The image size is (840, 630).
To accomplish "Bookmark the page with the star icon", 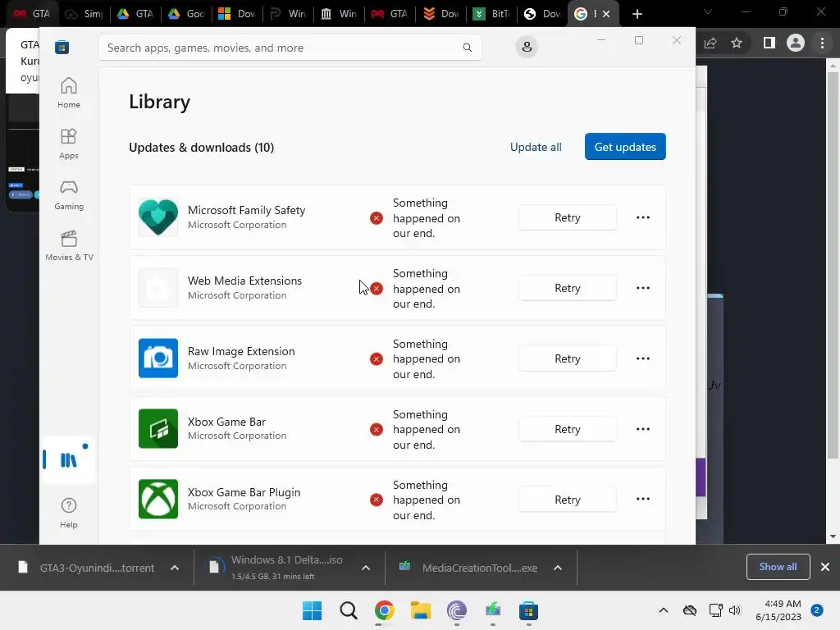I will [737, 43].
